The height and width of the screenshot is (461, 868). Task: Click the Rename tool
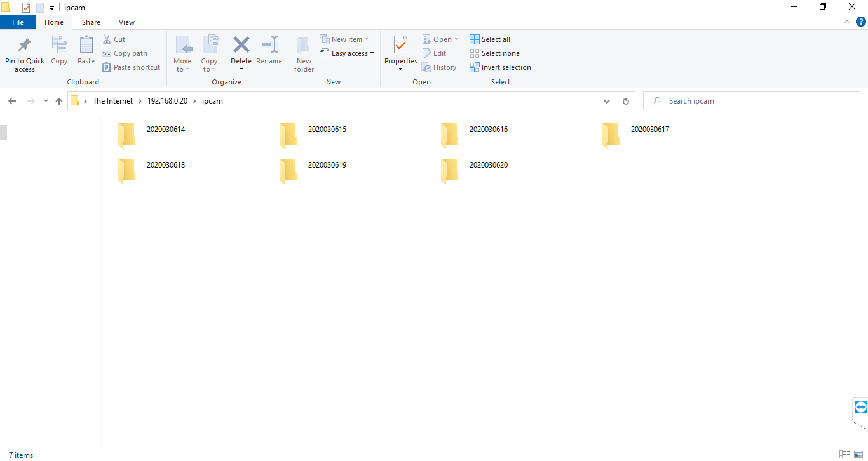269,53
